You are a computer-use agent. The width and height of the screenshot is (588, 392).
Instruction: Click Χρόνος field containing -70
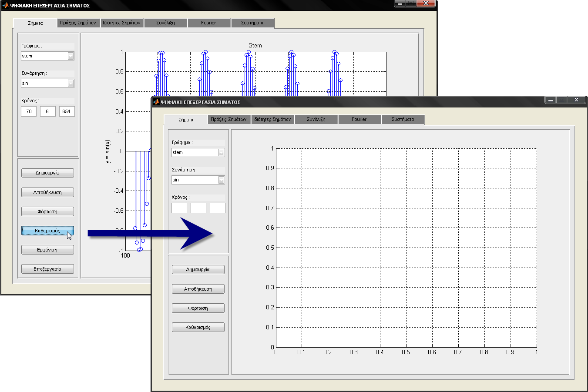click(29, 111)
